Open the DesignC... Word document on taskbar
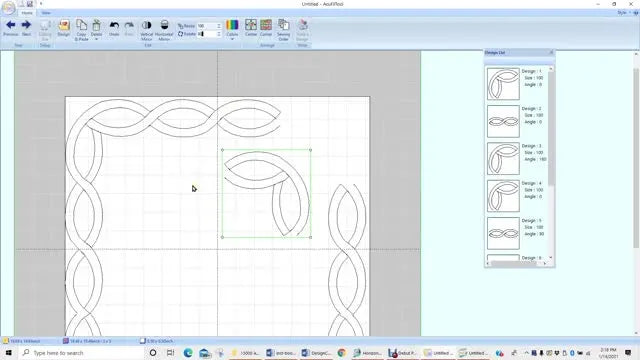This screenshot has height=360, width=640. [316, 353]
